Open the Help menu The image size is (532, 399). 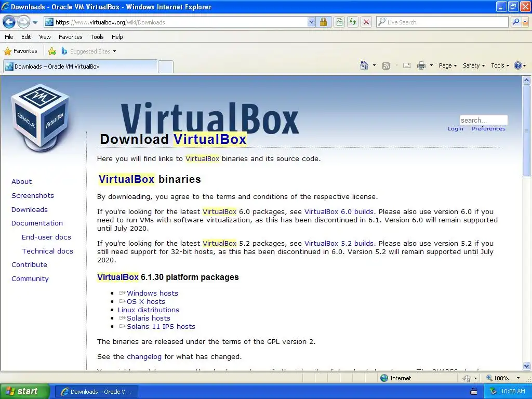click(x=117, y=37)
